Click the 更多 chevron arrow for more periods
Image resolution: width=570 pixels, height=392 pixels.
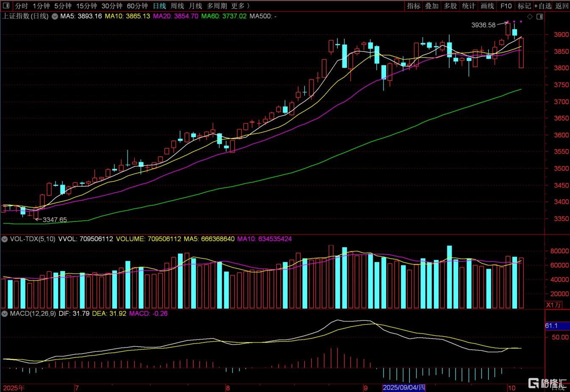(x=248, y=6)
